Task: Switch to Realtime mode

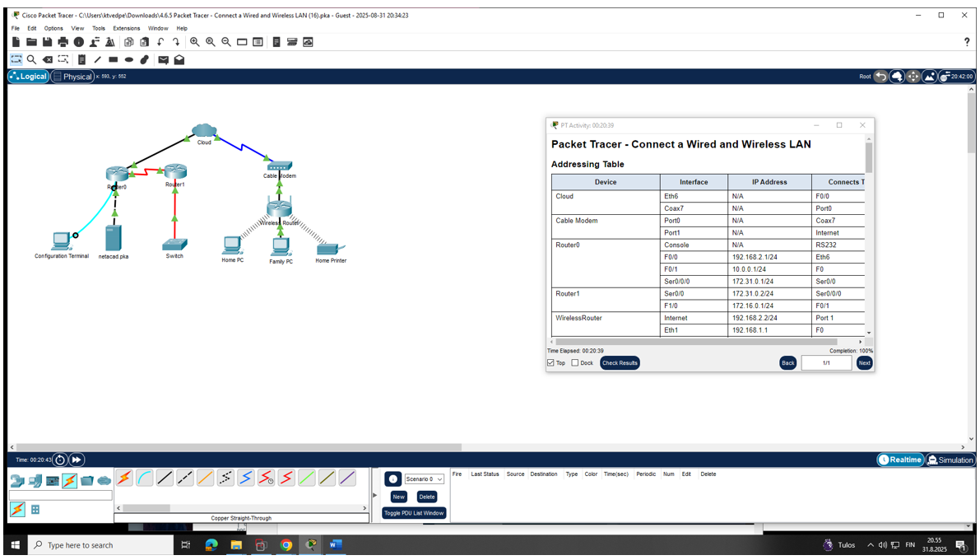Action: pos(900,460)
